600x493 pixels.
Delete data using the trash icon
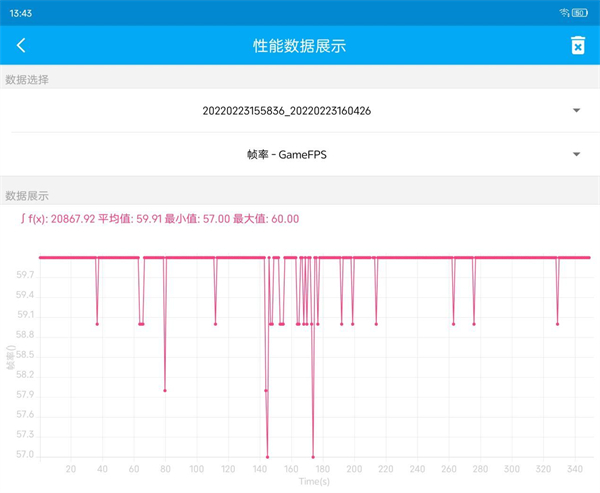point(577,45)
